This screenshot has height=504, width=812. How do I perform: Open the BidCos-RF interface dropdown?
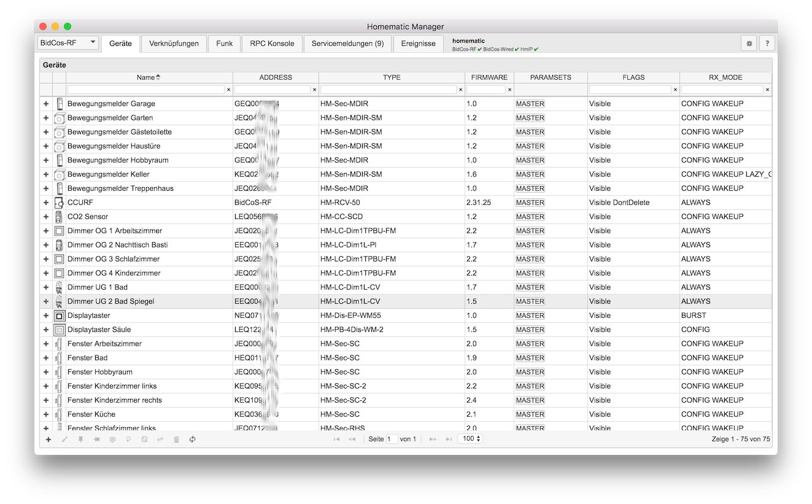pyautogui.click(x=68, y=43)
